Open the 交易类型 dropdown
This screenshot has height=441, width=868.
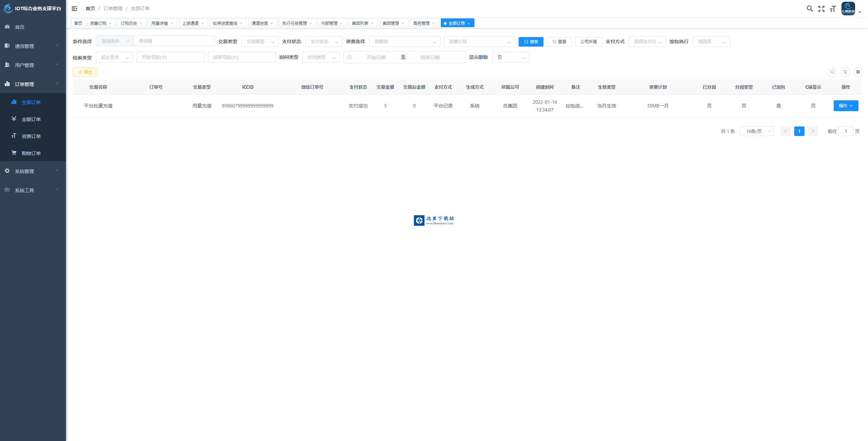(260, 41)
